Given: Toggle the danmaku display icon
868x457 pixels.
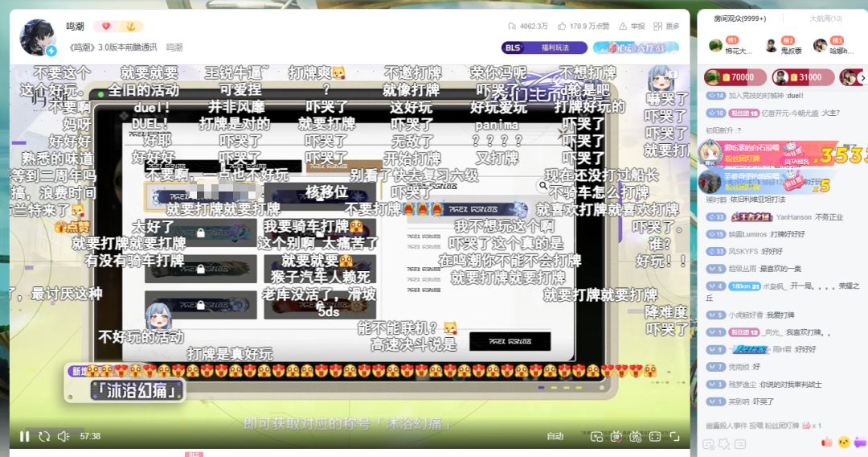Looking at the screenshot, I should point(616,437).
